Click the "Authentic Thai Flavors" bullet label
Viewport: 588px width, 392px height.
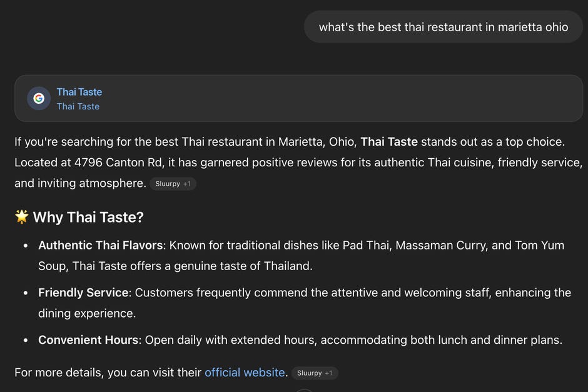101,245
